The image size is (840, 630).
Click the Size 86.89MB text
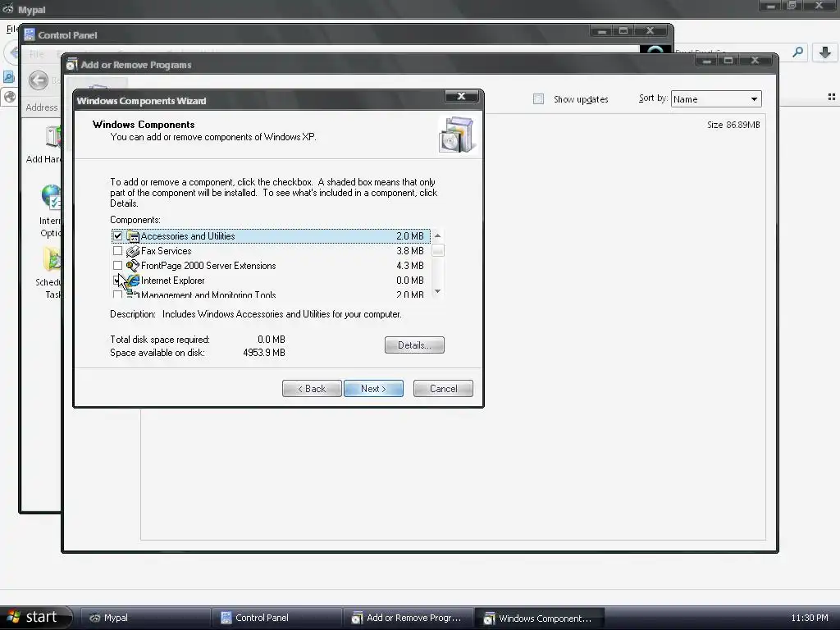tap(733, 125)
